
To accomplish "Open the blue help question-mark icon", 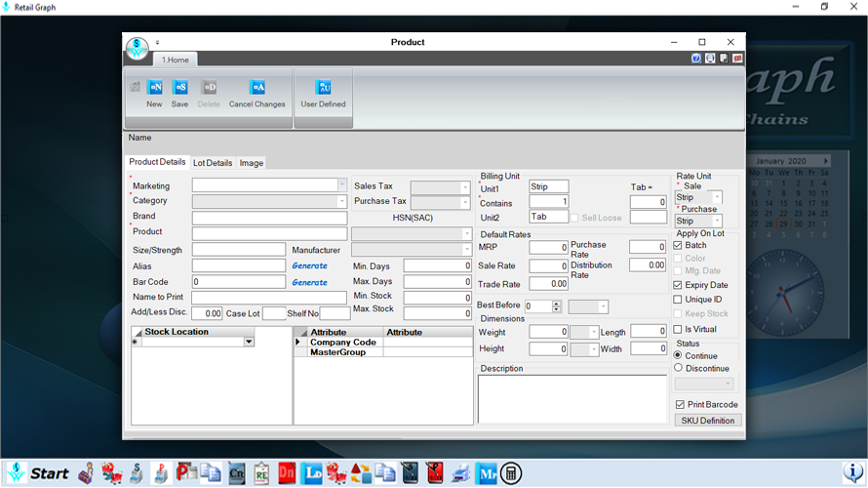I will (695, 59).
